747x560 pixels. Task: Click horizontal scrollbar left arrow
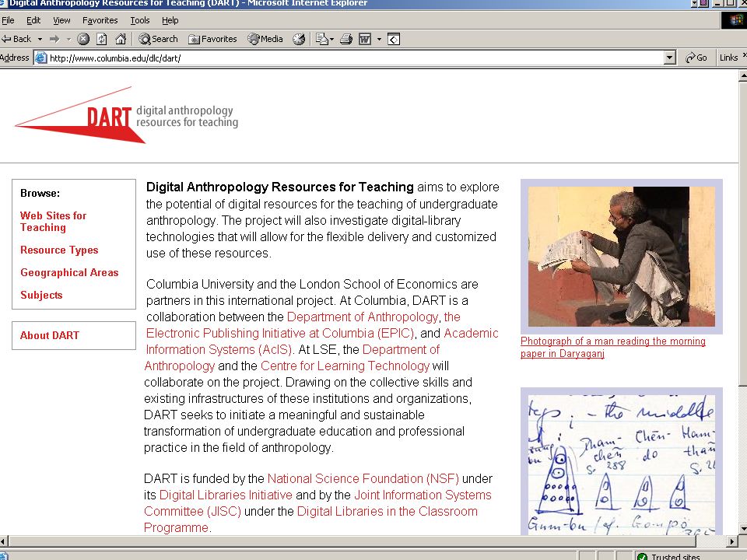point(4,541)
